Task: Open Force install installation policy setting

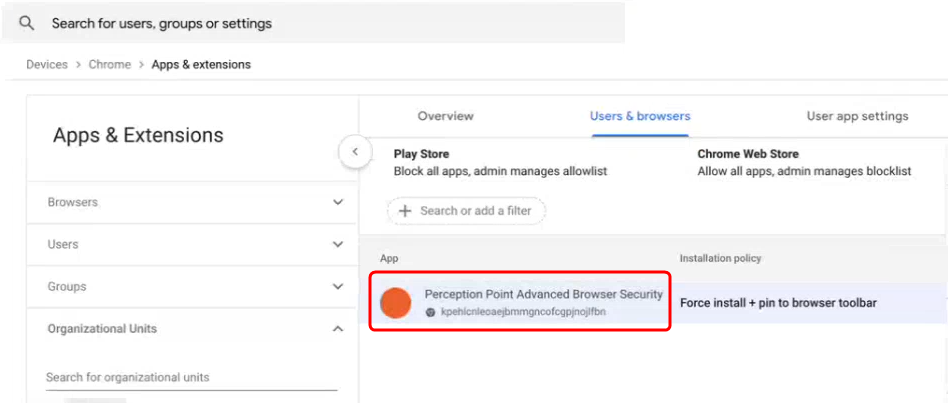Action: (778, 303)
